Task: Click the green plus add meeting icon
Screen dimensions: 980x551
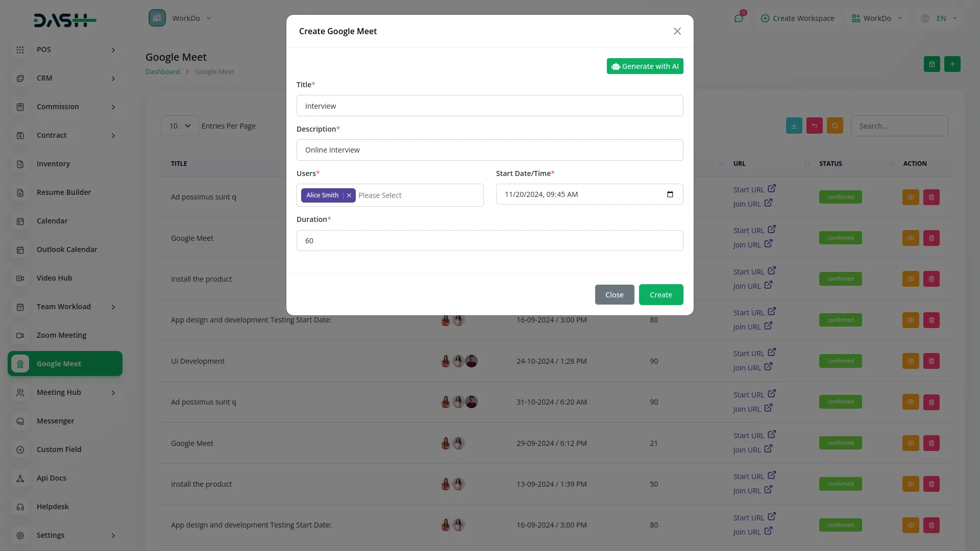Action: [x=952, y=64]
